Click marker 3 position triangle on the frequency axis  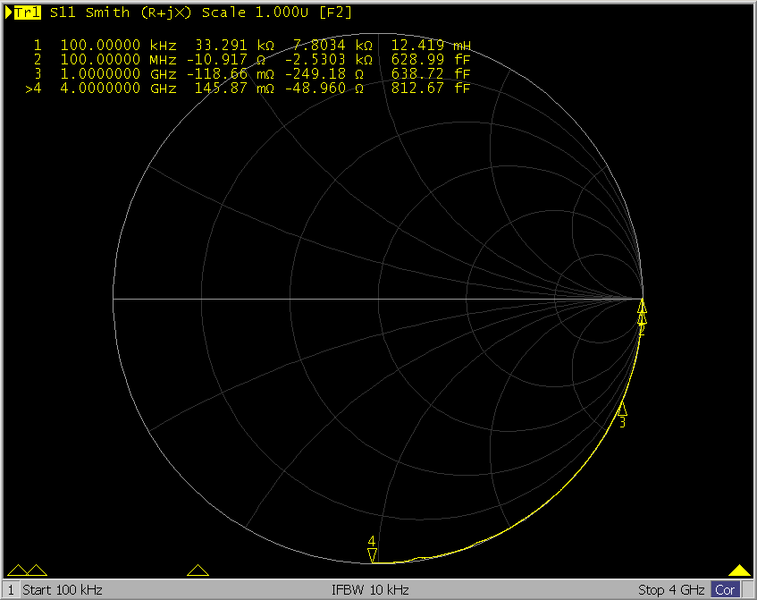[197, 570]
